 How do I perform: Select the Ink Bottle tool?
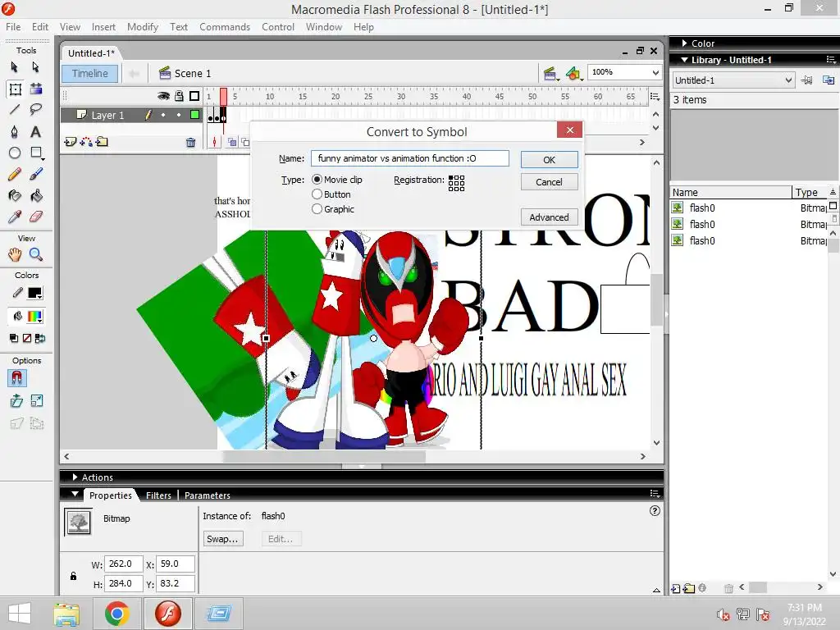click(x=15, y=195)
